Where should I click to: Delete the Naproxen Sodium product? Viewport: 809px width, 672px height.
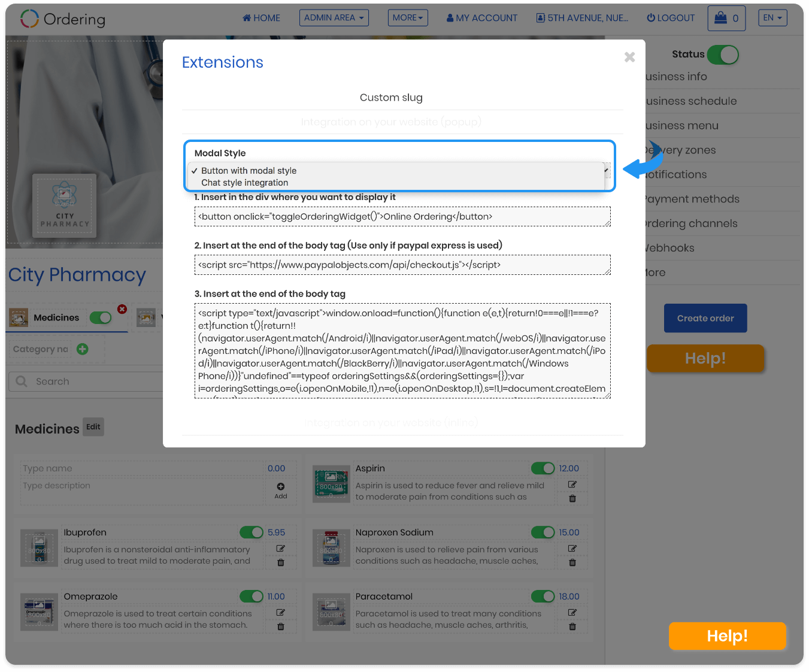[572, 562]
